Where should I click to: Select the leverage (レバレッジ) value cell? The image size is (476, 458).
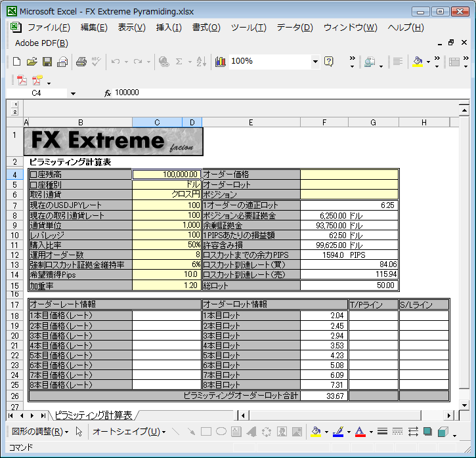(x=167, y=235)
